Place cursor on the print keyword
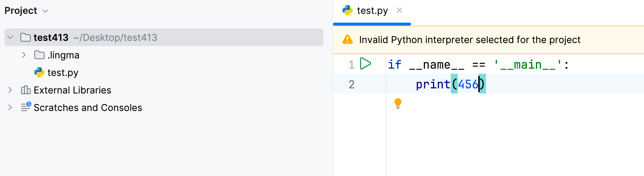The width and height of the screenshot is (644, 176). (x=433, y=84)
